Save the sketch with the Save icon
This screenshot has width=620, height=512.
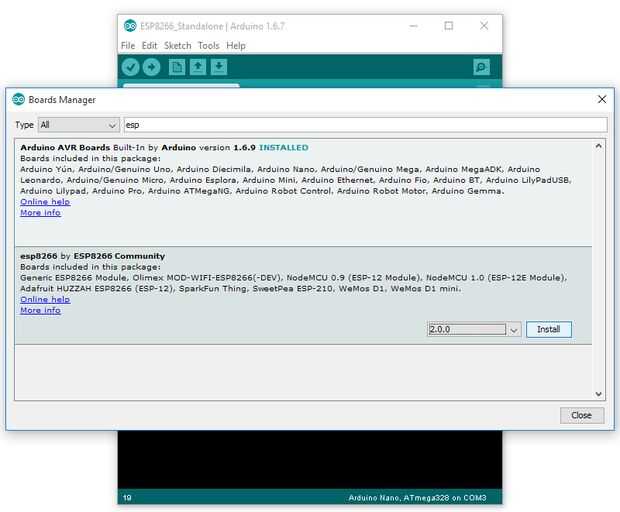[x=219, y=67]
